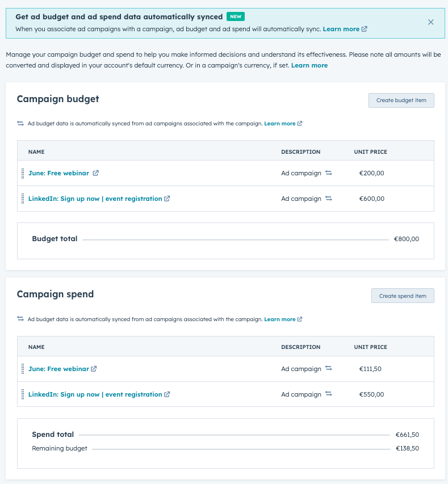This screenshot has height=484, width=448.
Task: Grab drag handle for spend LinkedIn row
Action: 23,394
